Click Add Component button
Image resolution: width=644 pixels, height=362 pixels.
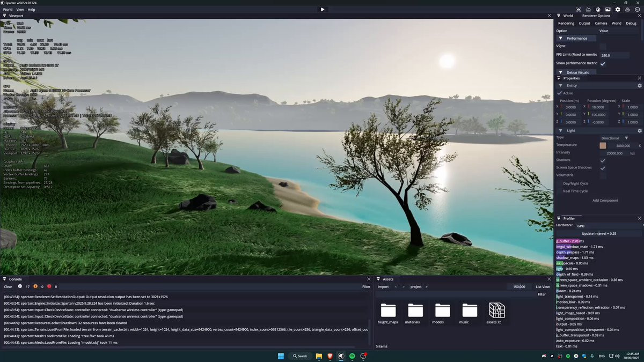[x=605, y=201]
